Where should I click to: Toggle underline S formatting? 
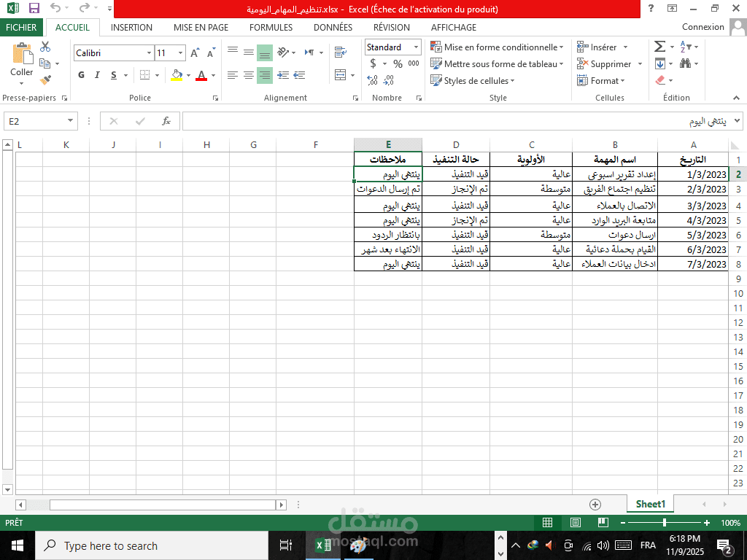[x=113, y=75]
